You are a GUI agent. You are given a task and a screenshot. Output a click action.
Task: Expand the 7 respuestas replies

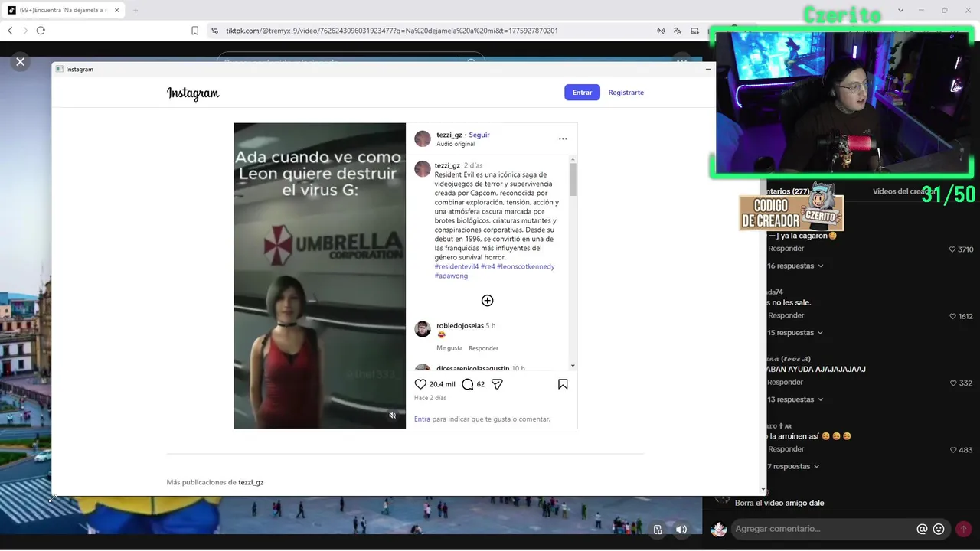coord(794,466)
